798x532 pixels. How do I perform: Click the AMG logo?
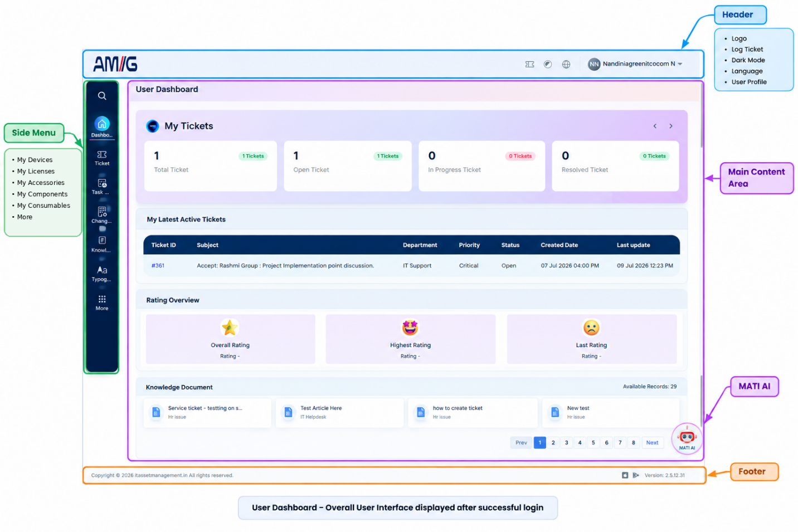[115, 64]
